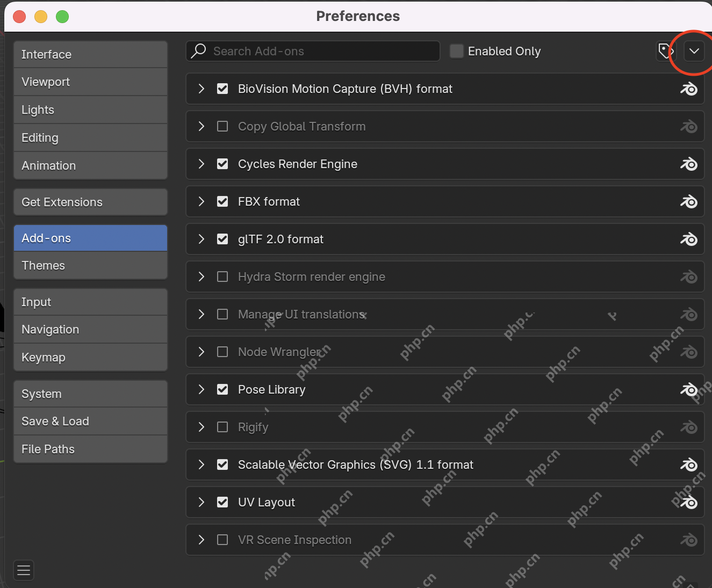Open the Get Extensions section

point(90,202)
